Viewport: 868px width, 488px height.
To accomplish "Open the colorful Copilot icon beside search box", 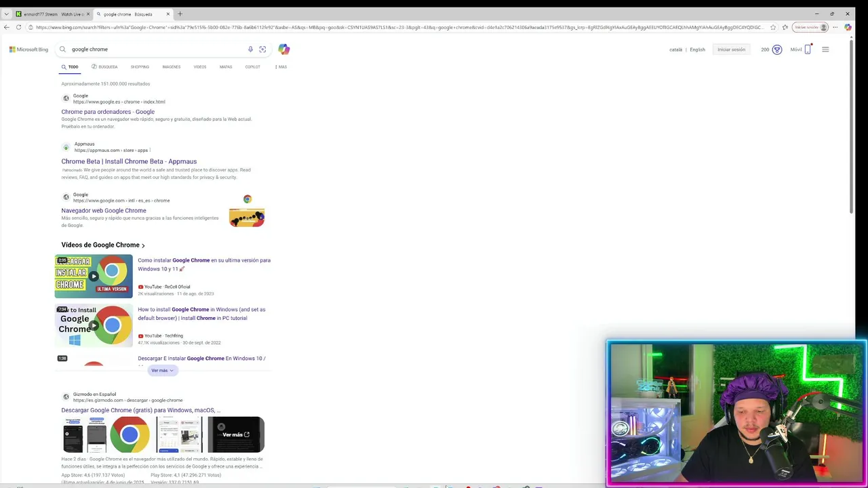I will [283, 49].
